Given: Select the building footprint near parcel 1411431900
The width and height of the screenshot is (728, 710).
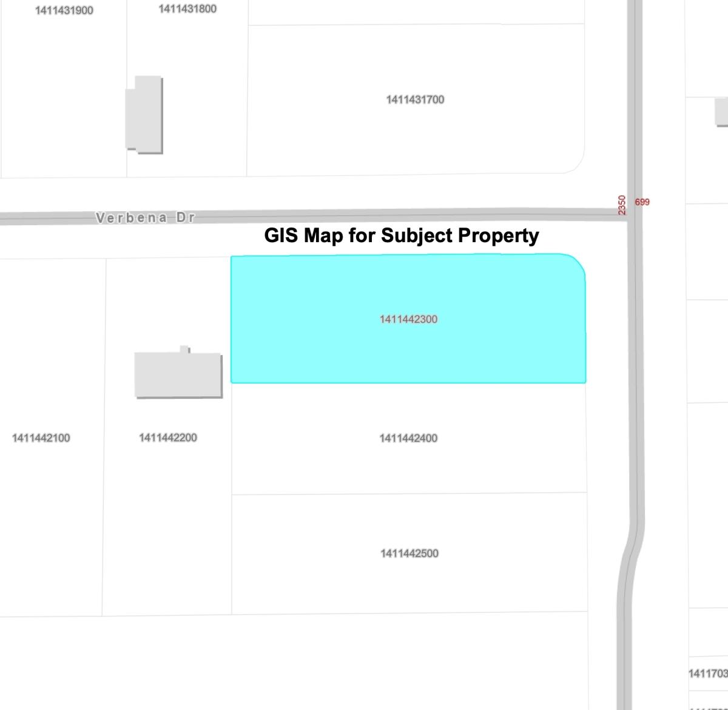Looking at the screenshot, I should click(x=146, y=114).
